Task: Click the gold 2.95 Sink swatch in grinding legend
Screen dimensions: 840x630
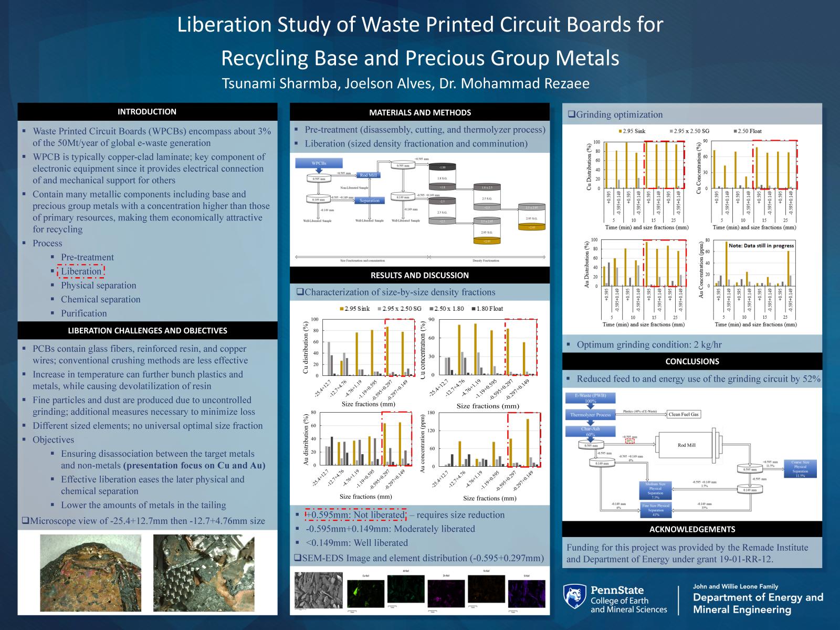Action: click(x=620, y=131)
